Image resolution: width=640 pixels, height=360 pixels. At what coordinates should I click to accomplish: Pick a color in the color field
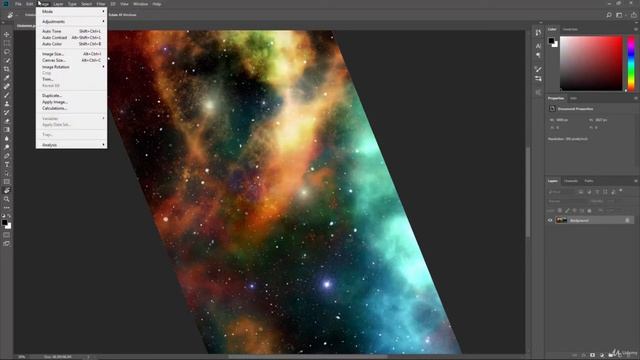point(591,63)
